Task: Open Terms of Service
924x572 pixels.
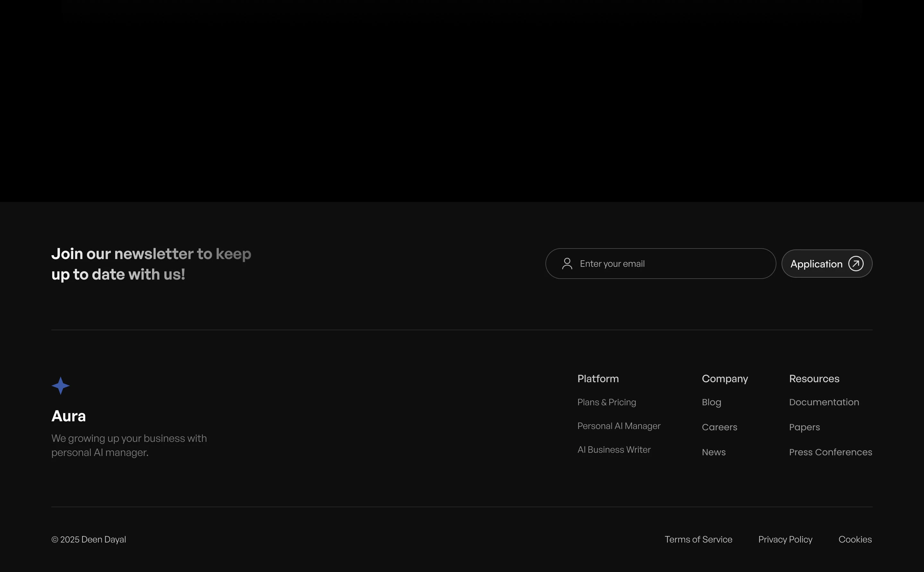Action: coord(698,540)
